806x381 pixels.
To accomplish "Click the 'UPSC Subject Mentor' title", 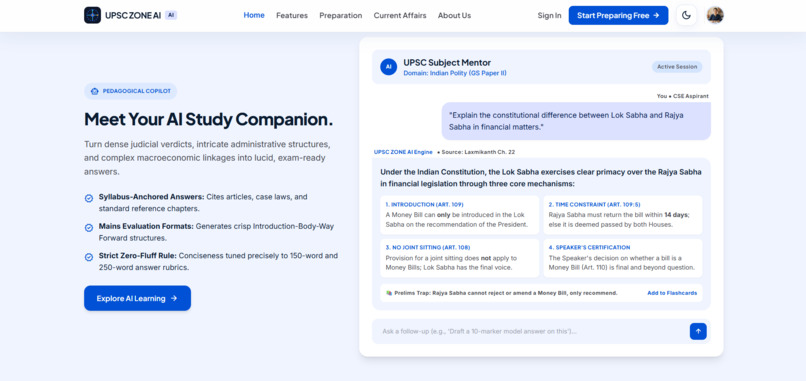I will pos(447,63).
